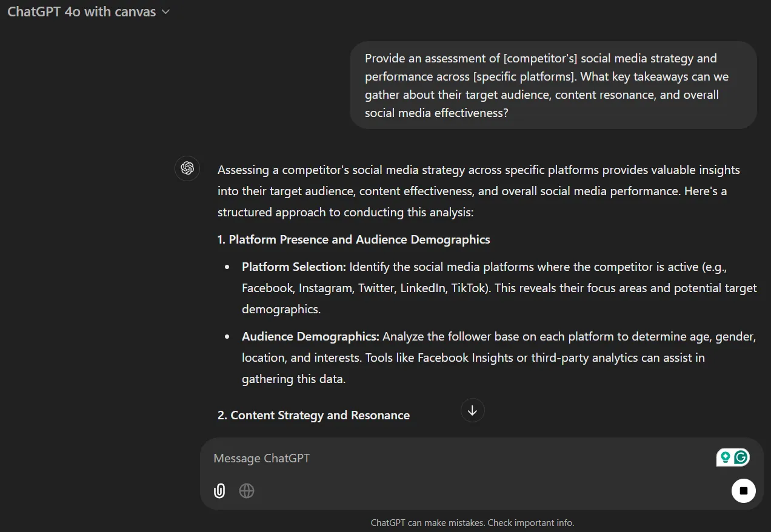This screenshot has height=532, width=771.
Task: Open the Grammarly lightbulb suggestions icon
Action: [x=725, y=457]
